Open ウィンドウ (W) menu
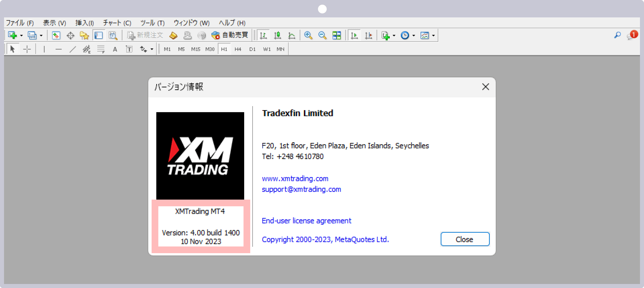Viewport: 644px width, 288px height. coord(192,23)
